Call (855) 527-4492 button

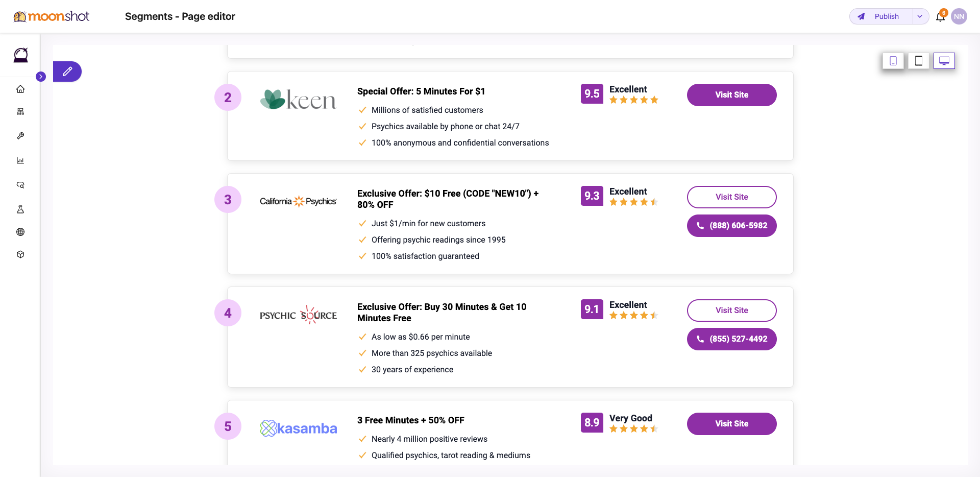tap(732, 339)
